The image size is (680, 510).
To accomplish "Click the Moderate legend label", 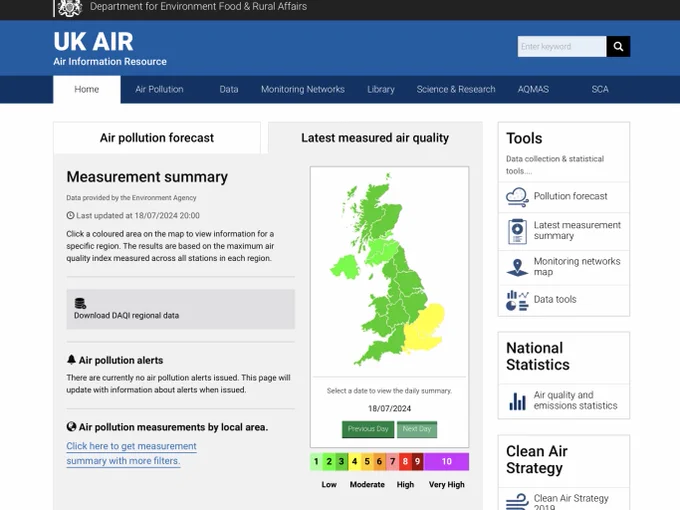I will 367,484.
